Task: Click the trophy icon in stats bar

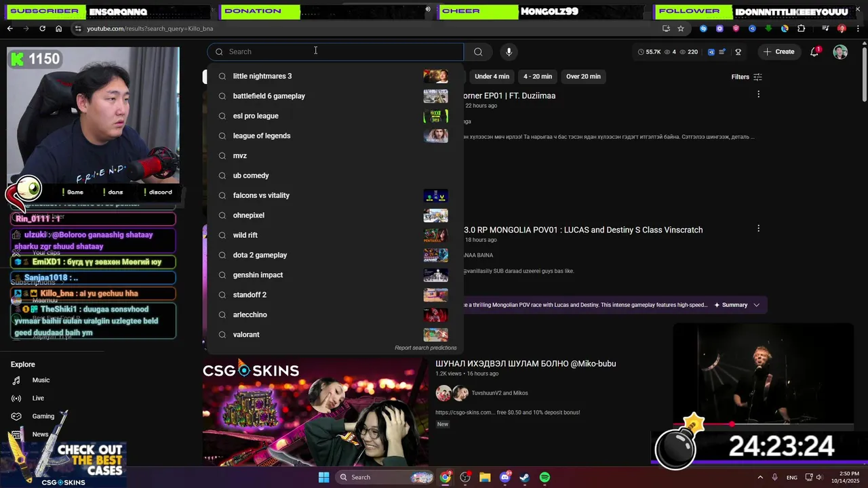Action: (x=738, y=52)
